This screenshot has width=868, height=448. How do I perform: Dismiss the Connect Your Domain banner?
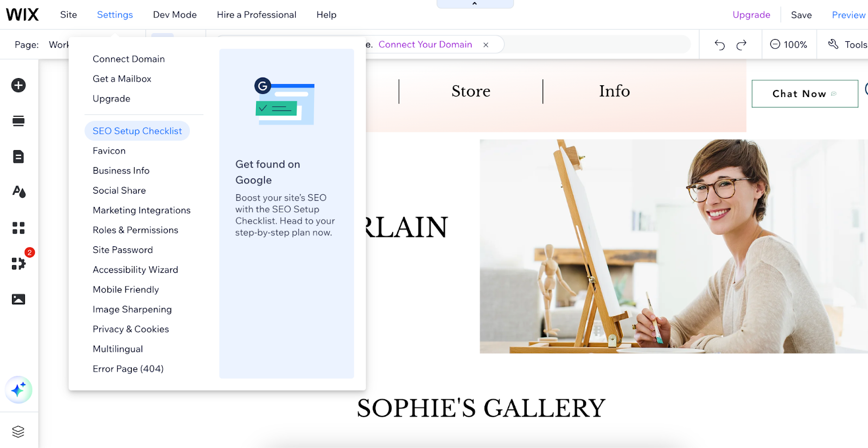pos(486,45)
